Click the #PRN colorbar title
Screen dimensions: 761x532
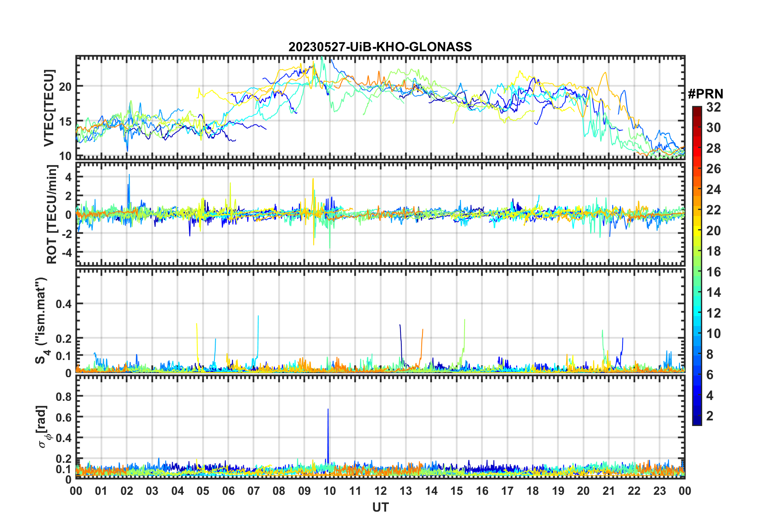pyautogui.click(x=705, y=94)
